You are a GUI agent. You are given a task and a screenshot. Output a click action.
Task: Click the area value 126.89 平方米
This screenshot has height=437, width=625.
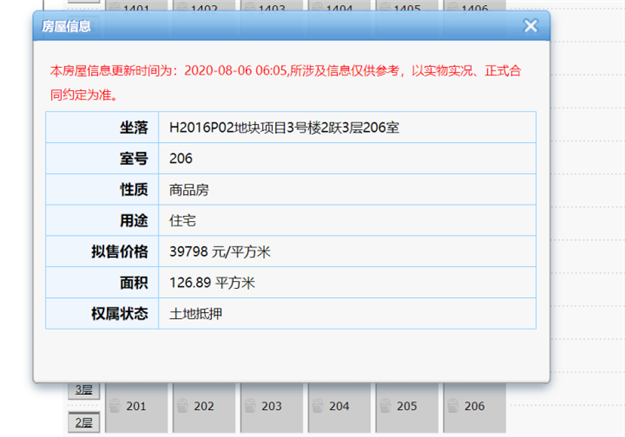tap(212, 283)
